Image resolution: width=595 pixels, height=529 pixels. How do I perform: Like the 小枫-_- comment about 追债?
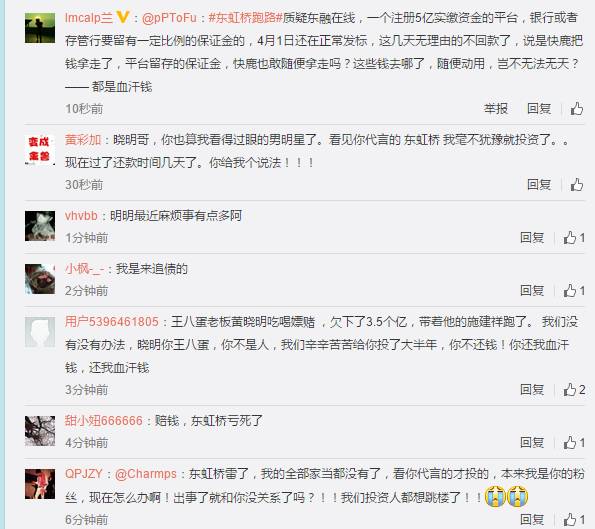pos(574,291)
